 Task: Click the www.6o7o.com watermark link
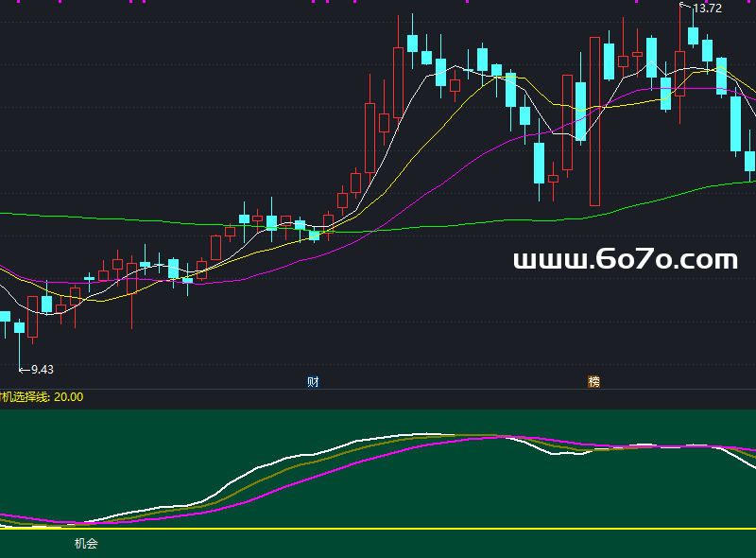(x=625, y=259)
